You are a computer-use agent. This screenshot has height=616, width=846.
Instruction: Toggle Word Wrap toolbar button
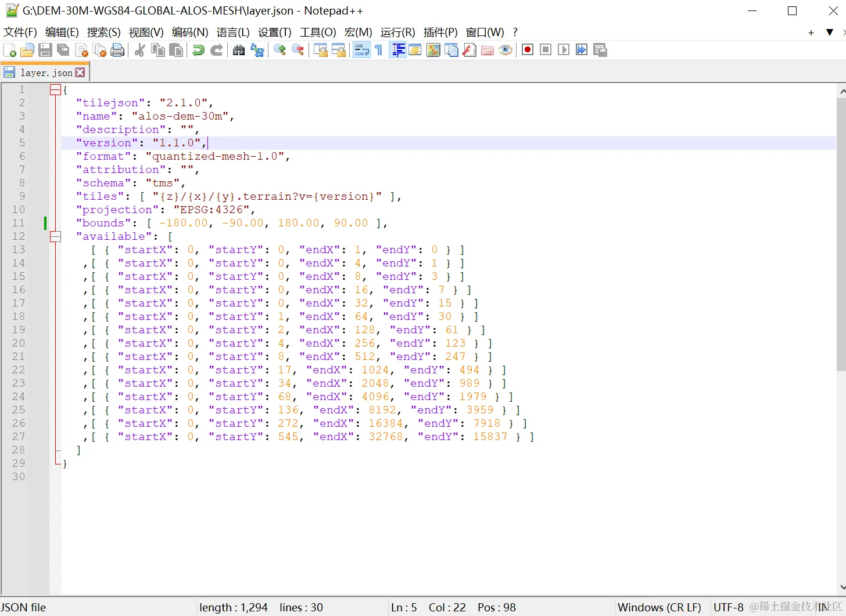pyautogui.click(x=361, y=51)
